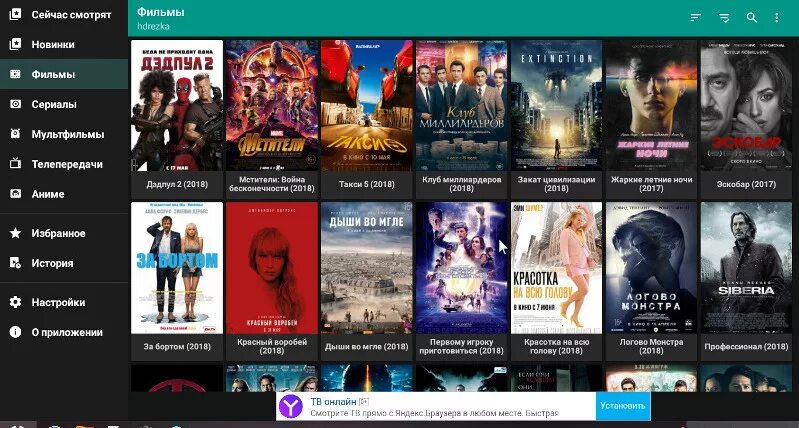The width and height of the screenshot is (799, 428).
Task: Click the Настройки gear icon
Action: coord(15,302)
